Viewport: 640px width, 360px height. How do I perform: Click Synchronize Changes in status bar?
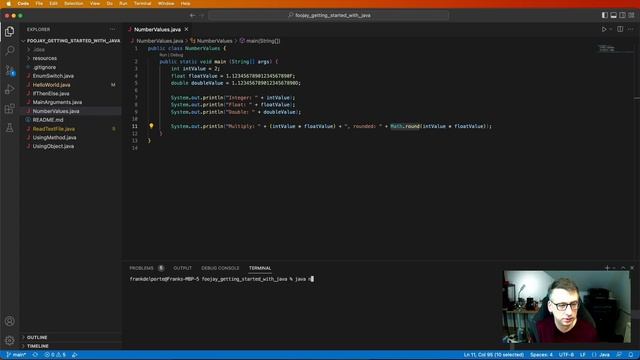[x=35, y=355]
